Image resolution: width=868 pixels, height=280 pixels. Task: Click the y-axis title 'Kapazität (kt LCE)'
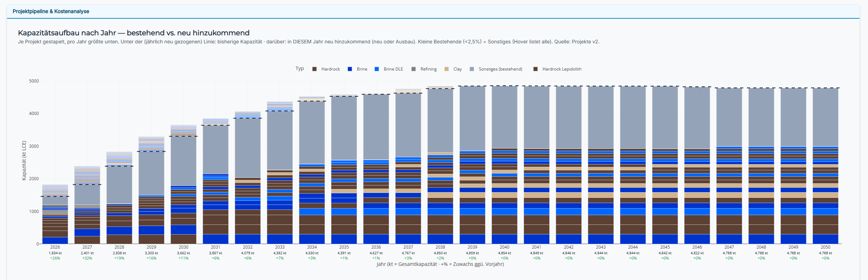[24, 160]
